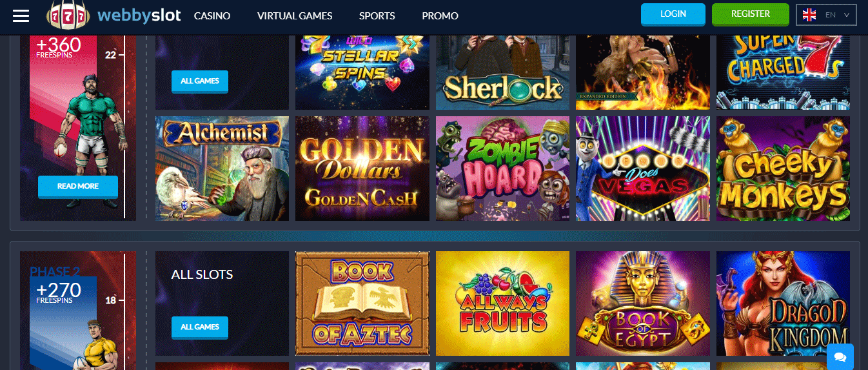Open the live chat bubble icon
This screenshot has height=370, width=868.
pyautogui.click(x=840, y=356)
